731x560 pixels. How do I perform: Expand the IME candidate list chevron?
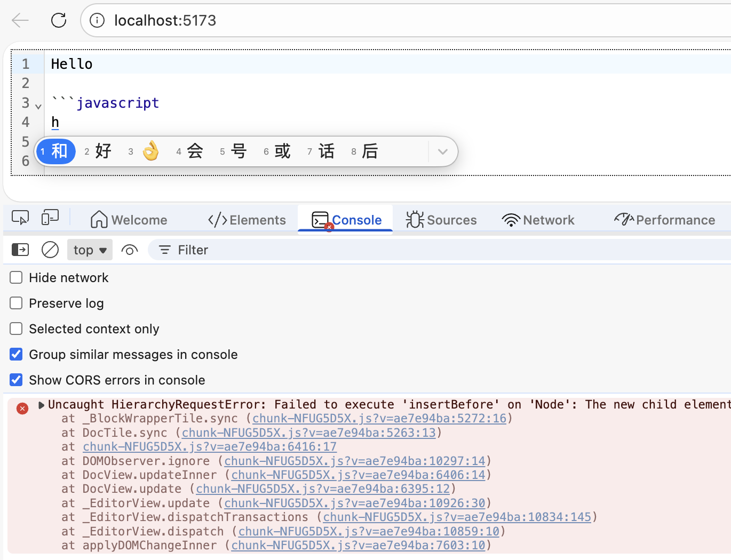click(x=442, y=151)
